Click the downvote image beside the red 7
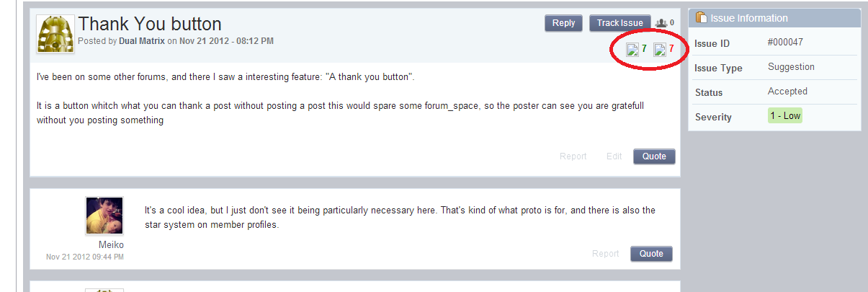Image resolution: width=868 pixels, height=292 pixels. tap(660, 50)
